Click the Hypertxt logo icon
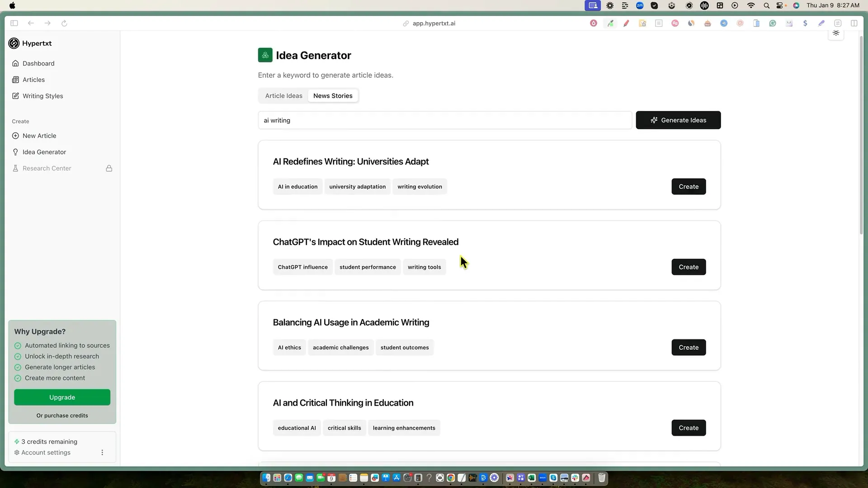Image resolution: width=868 pixels, height=488 pixels. coord(14,43)
